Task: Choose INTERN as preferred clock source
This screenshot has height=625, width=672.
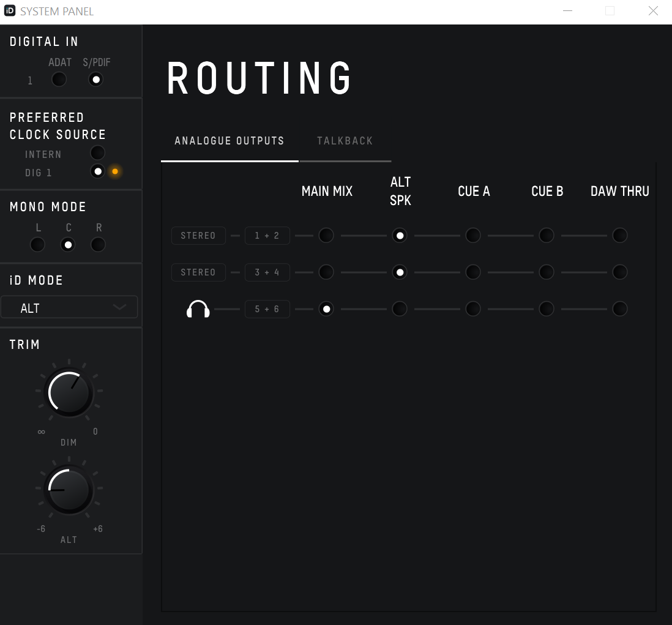Action: click(x=98, y=152)
